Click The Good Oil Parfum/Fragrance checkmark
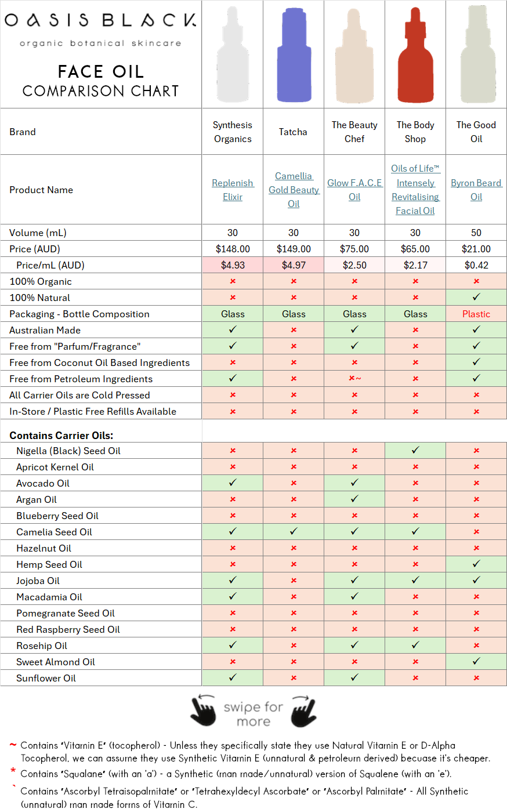Screen dimensions: 507x812 pyautogui.click(x=476, y=346)
